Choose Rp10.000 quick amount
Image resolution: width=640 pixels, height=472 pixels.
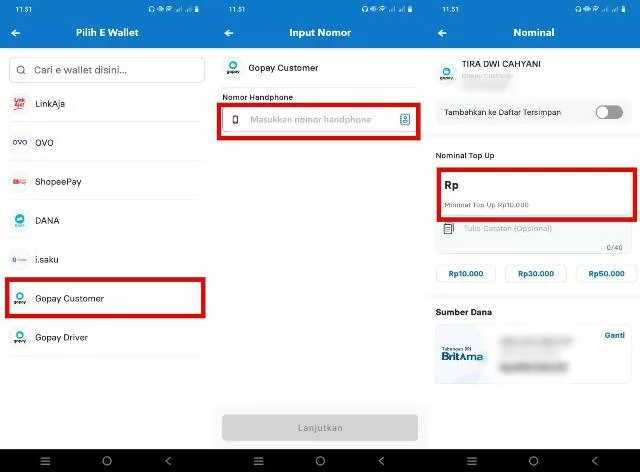point(466,274)
